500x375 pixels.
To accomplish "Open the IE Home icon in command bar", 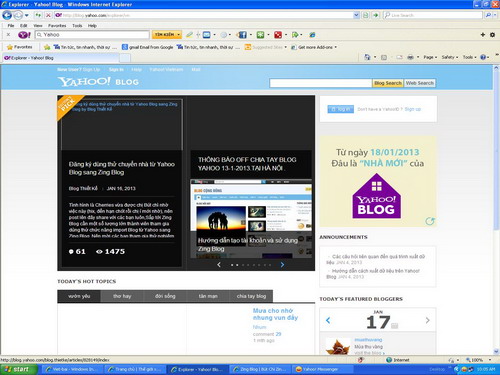I will tap(367, 57).
